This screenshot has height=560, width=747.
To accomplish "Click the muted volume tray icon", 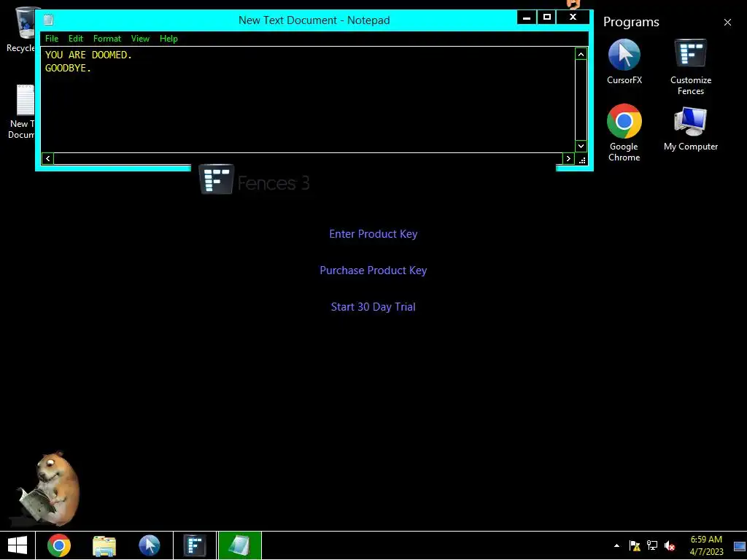I will pyautogui.click(x=670, y=545).
